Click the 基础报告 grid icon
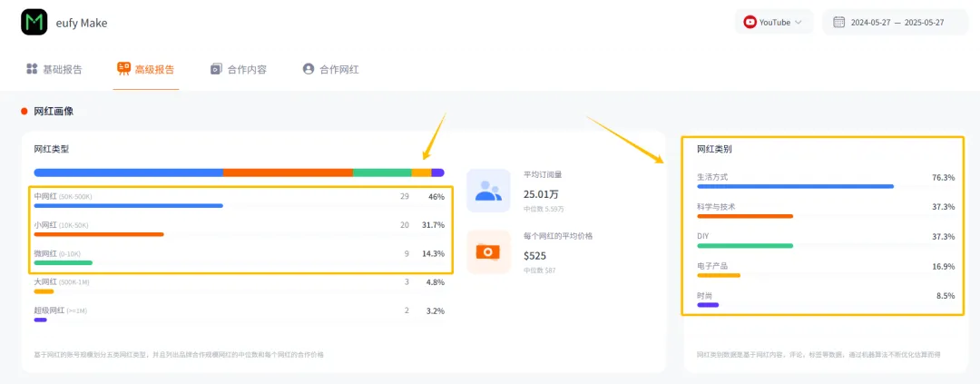The height and width of the screenshot is (384, 980). coord(32,69)
